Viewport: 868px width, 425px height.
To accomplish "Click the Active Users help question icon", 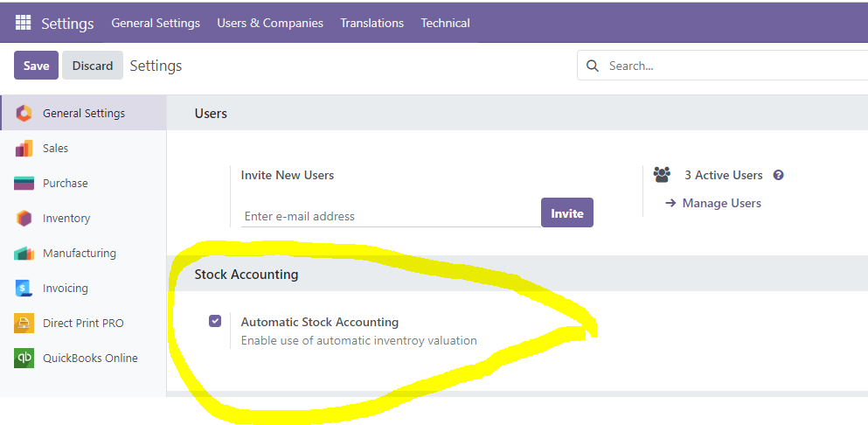I will (x=778, y=175).
